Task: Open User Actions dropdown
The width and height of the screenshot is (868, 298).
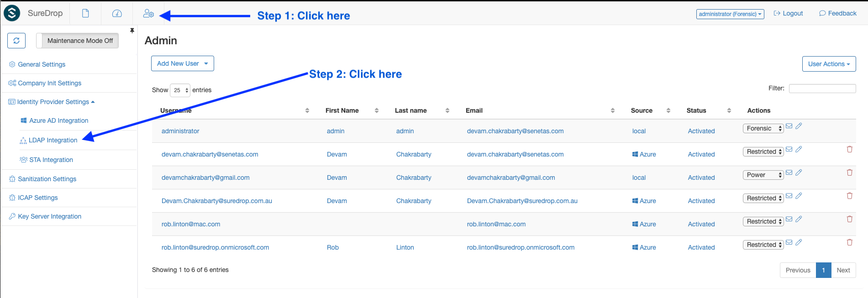Action: (x=829, y=64)
